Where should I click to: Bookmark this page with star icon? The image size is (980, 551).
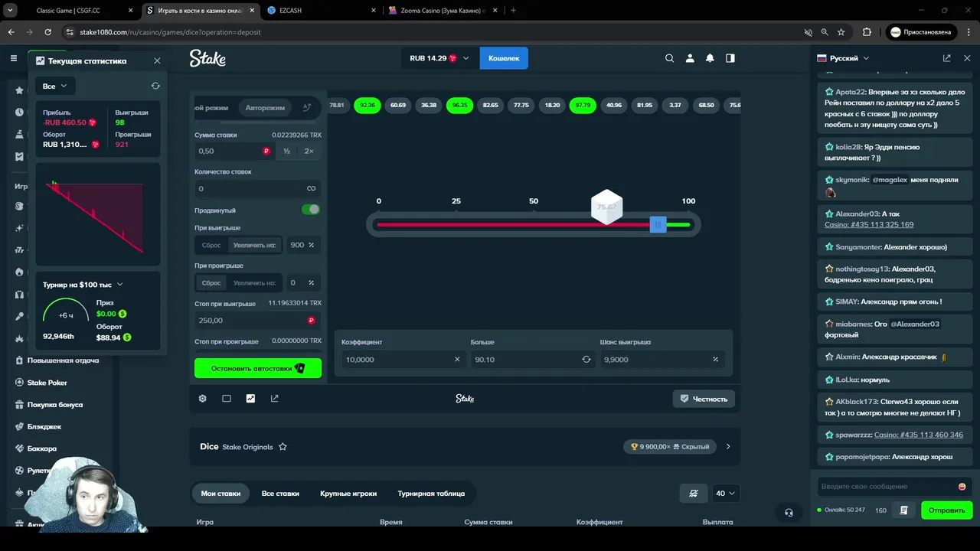(841, 32)
